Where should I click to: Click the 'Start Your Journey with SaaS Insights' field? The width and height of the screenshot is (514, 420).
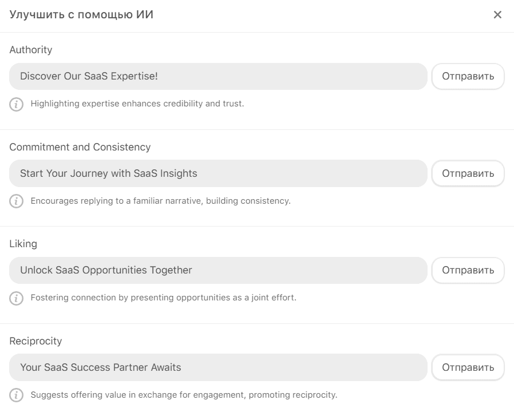[x=218, y=173]
